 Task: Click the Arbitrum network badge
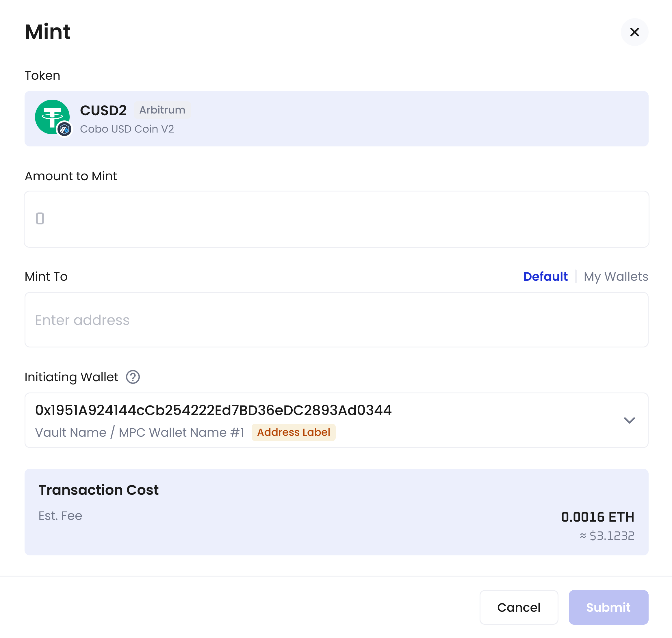click(162, 109)
